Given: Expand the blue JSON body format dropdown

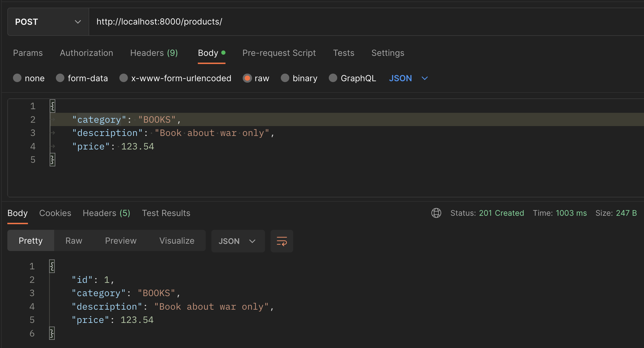Looking at the screenshot, I should (408, 78).
